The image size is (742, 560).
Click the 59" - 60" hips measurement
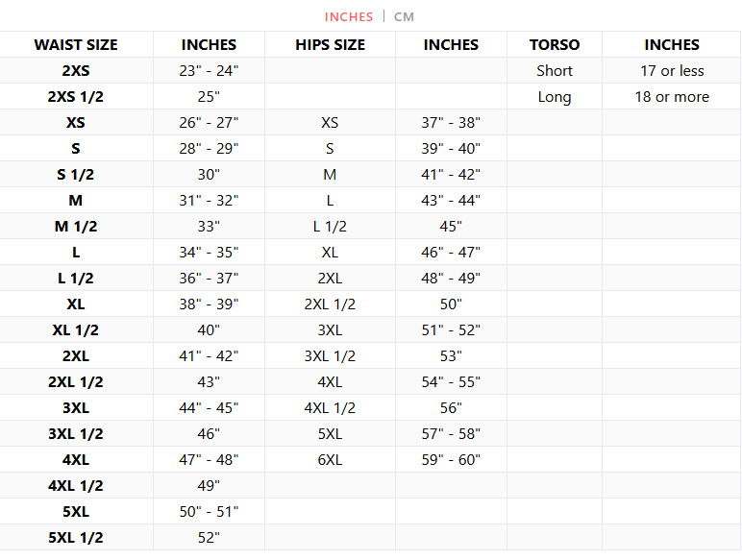pyautogui.click(x=451, y=460)
